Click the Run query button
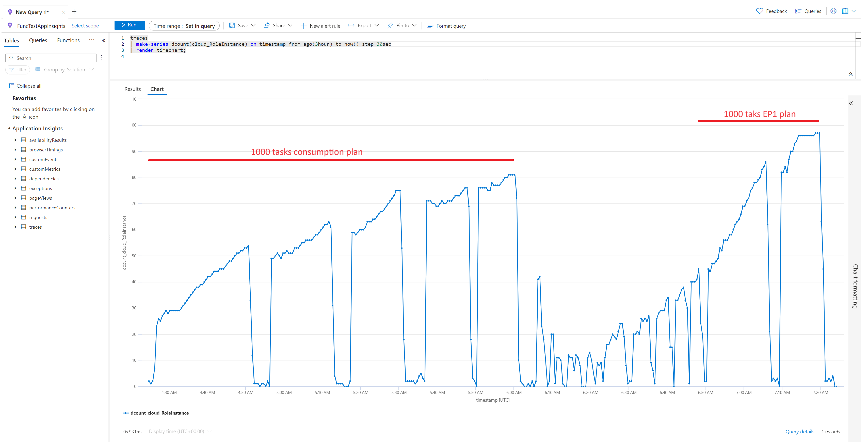The height and width of the screenshot is (442, 868). click(130, 25)
